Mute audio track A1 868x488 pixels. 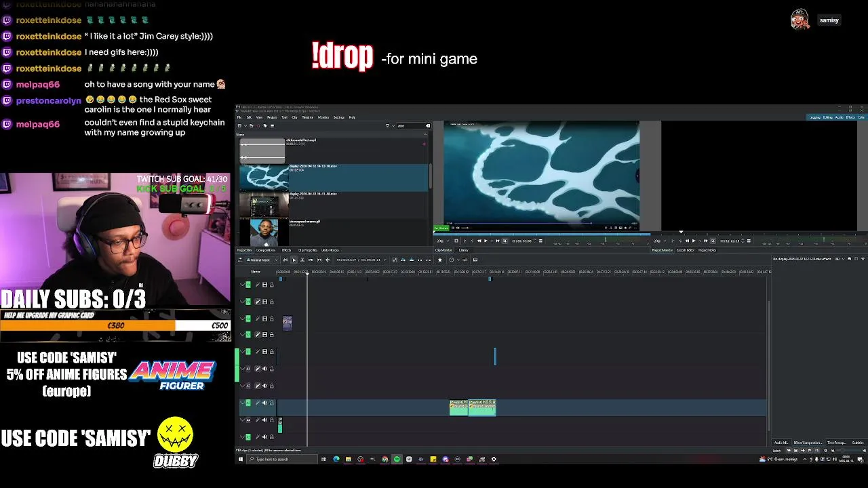(264, 369)
